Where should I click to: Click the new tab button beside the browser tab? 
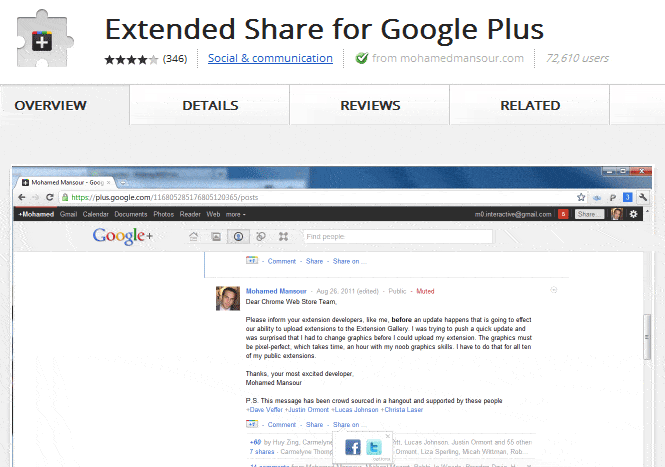(123, 183)
